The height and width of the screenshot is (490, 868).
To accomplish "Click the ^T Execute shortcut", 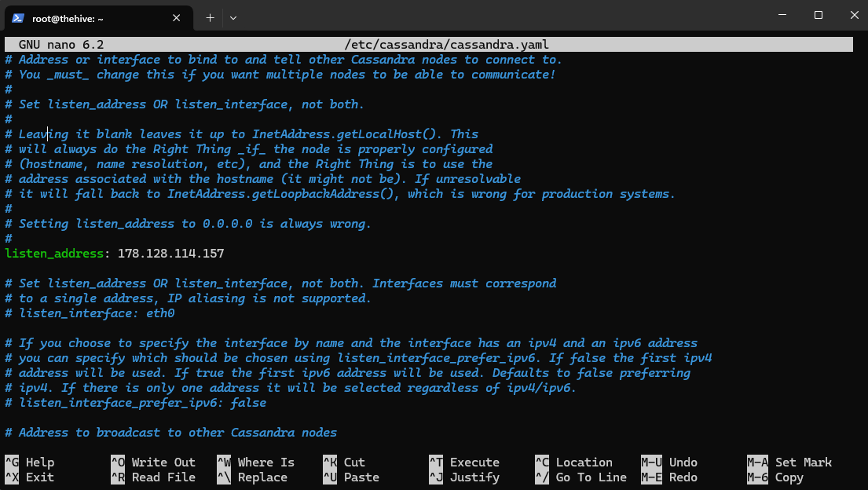I will (464, 463).
